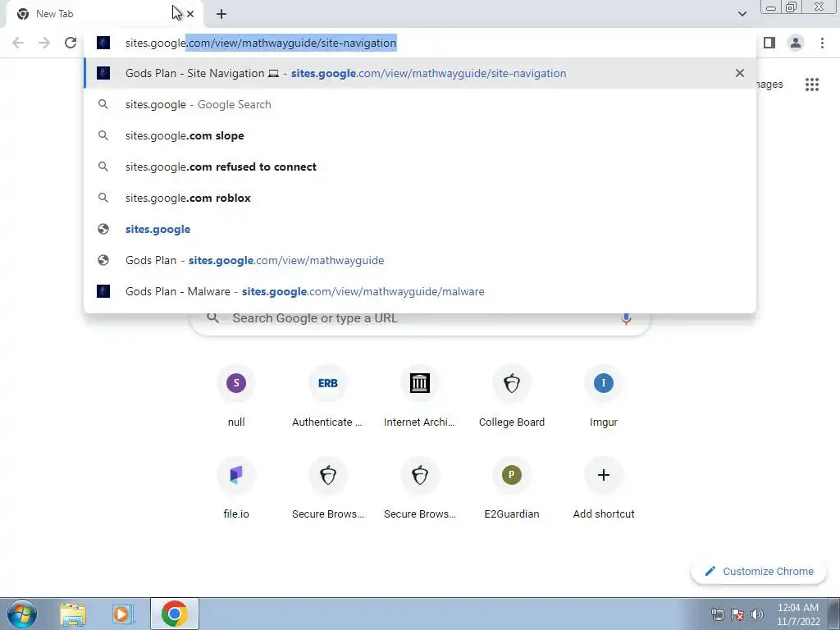Choose 'sites.google - Google Search' suggestion
This screenshot has height=630, width=840.
click(x=420, y=104)
